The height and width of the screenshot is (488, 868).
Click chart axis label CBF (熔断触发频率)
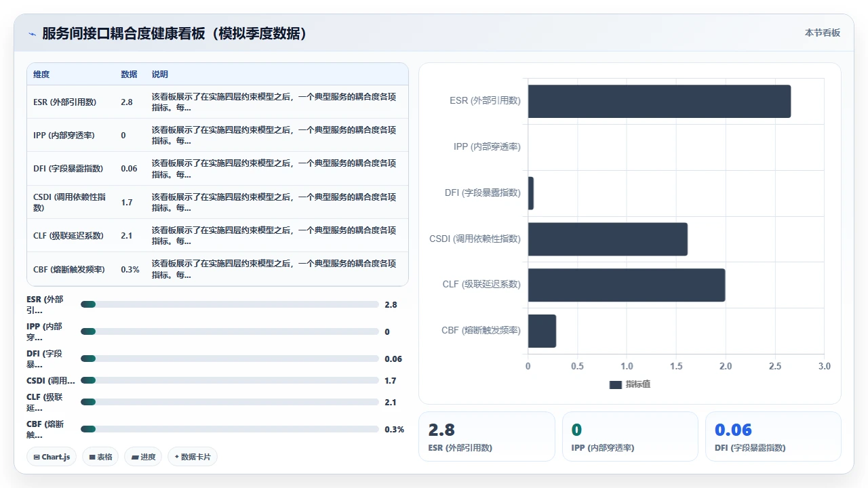tap(481, 331)
